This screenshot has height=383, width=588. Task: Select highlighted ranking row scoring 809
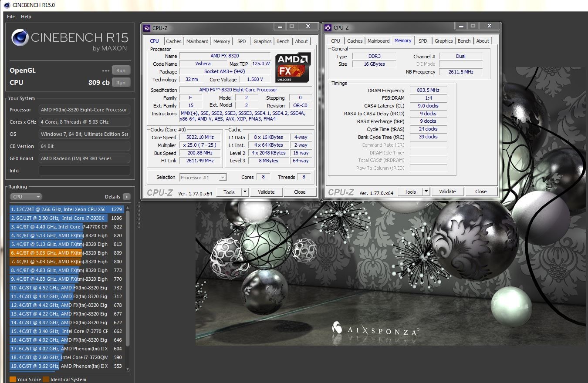(67, 253)
